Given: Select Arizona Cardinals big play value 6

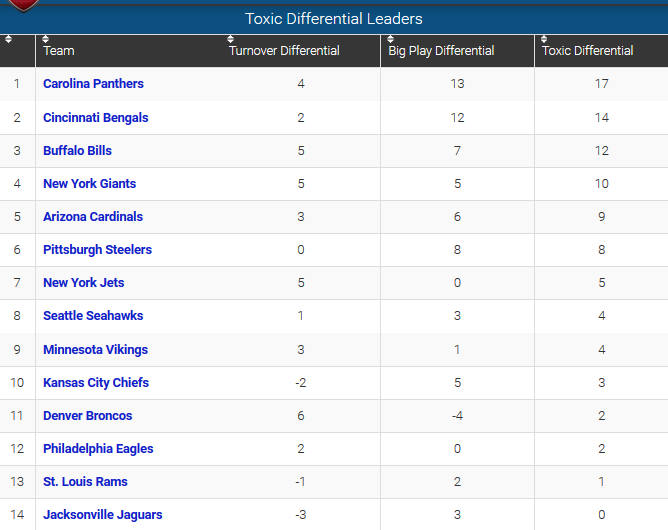Looking at the screenshot, I should click(x=457, y=216).
